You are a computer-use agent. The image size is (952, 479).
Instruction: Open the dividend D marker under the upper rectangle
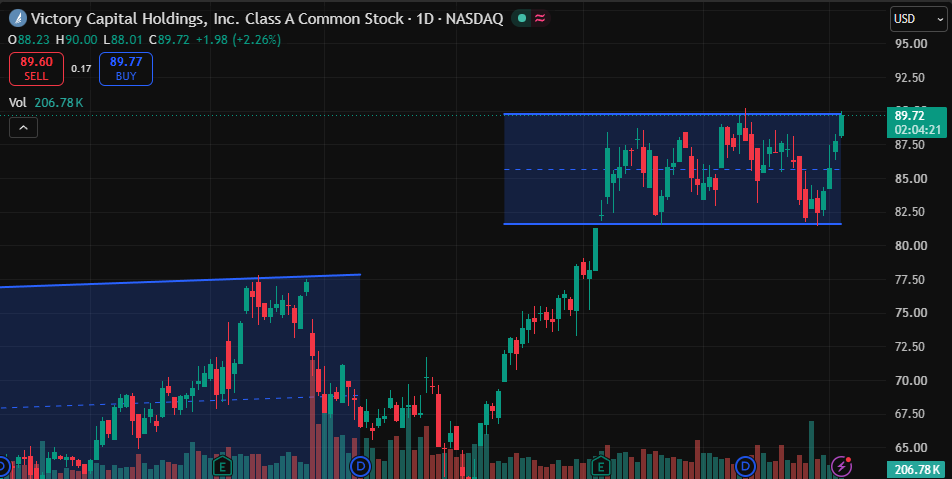point(745,466)
